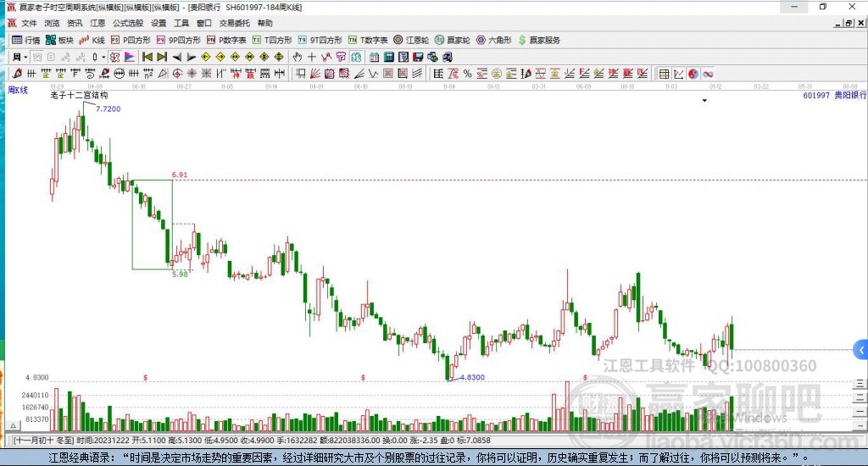Click the red fan lines drawing icon
This screenshot has width=868, height=466.
point(315,74)
